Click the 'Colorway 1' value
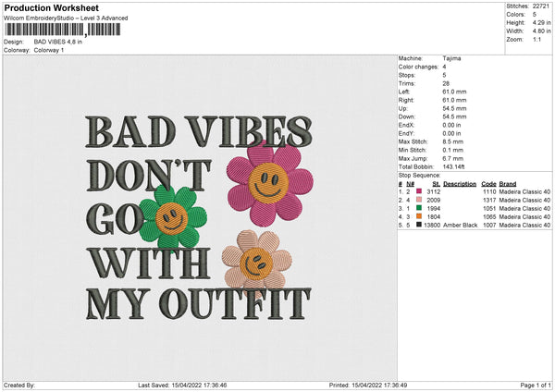The width and height of the screenshot is (555, 392). pyautogui.click(x=49, y=50)
